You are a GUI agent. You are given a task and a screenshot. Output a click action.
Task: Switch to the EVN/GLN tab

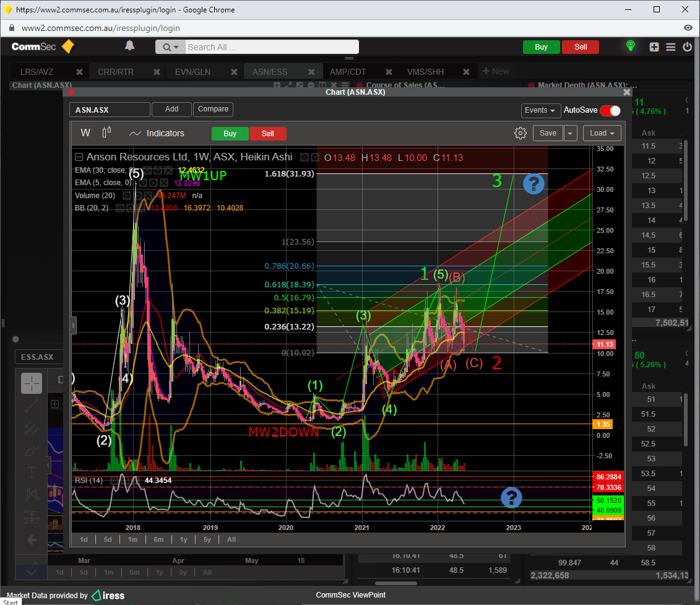click(193, 72)
